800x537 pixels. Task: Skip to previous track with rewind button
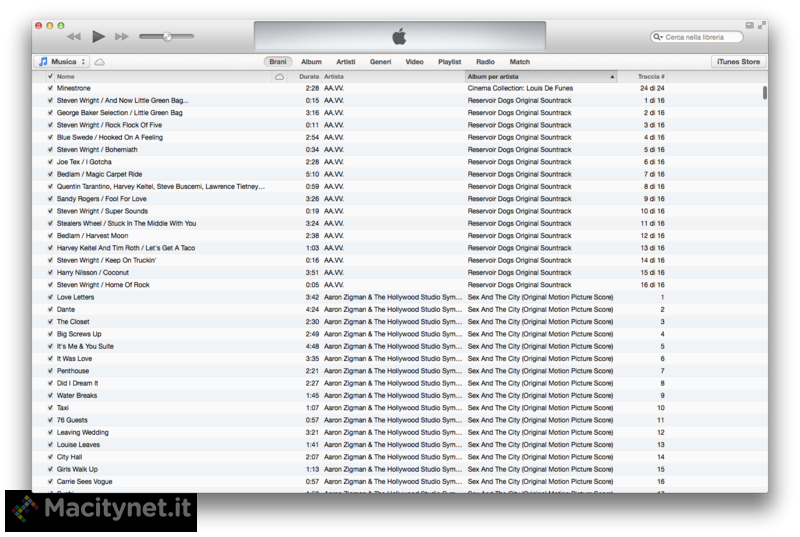pyautogui.click(x=74, y=36)
